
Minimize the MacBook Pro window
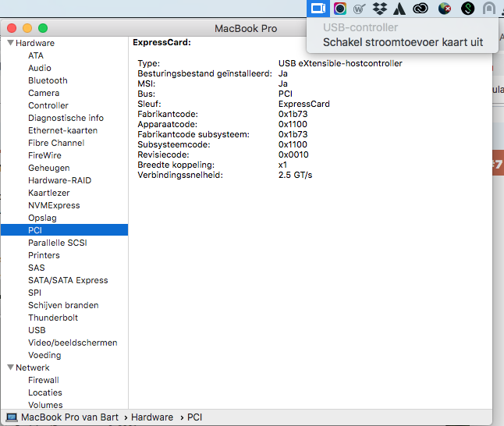pyautogui.click(x=27, y=28)
